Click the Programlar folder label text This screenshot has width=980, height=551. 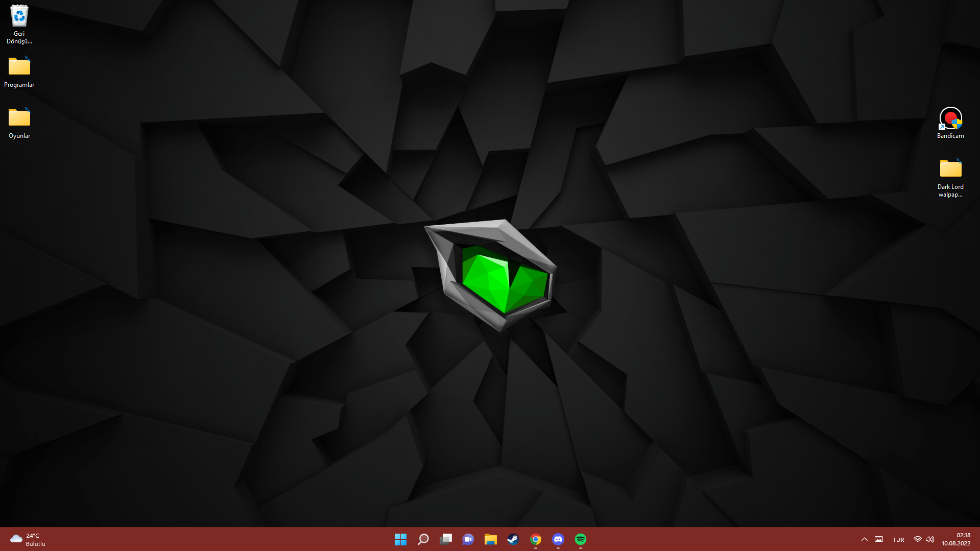point(19,85)
